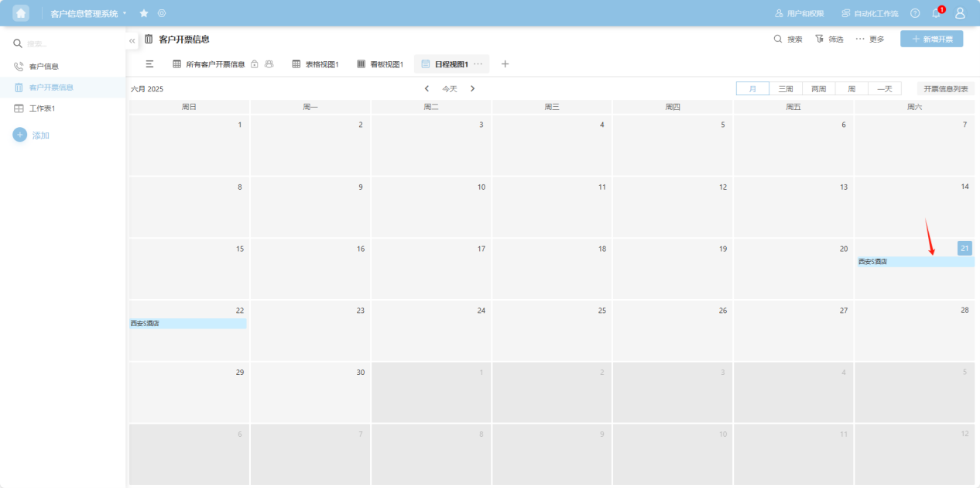The image size is (980, 488).
Task: Collapse the left sidebar with double-chevron
Action: (132, 40)
